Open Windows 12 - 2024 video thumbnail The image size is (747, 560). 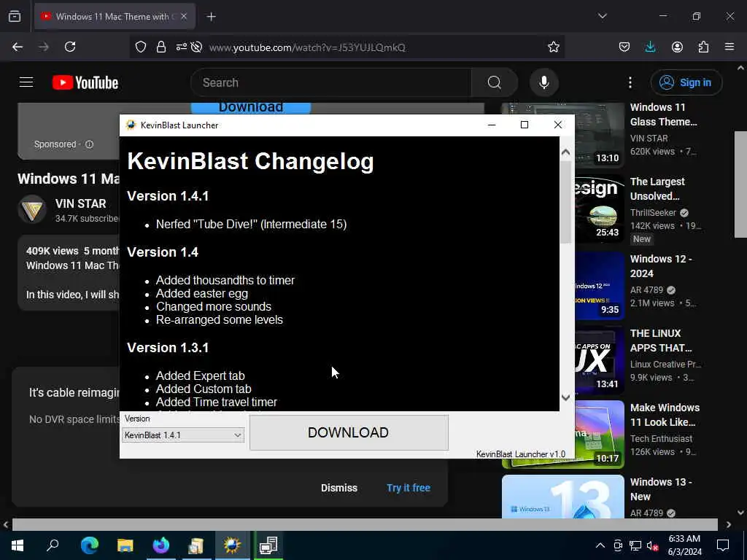[600, 285]
